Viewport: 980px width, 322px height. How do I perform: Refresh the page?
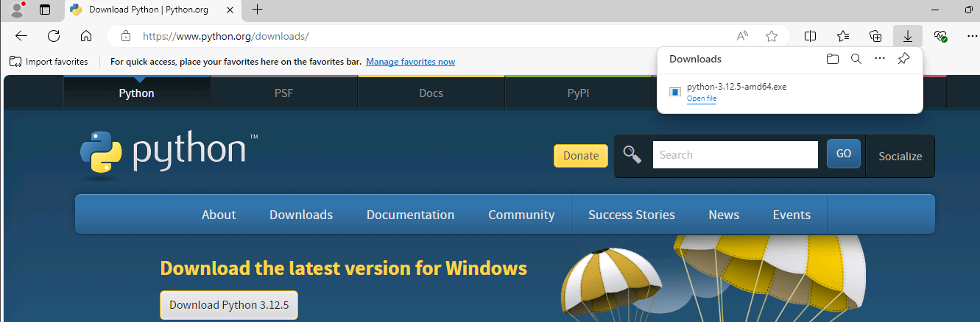click(x=54, y=36)
